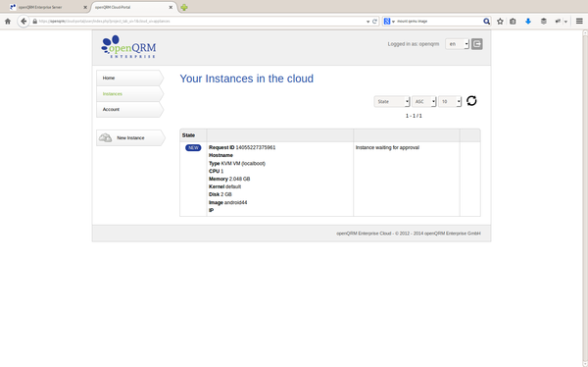Image resolution: width=588 pixels, height=367 pixels.
Task: Click 'Your Instances in the cloud' heading
Action: tap(246, 79)
